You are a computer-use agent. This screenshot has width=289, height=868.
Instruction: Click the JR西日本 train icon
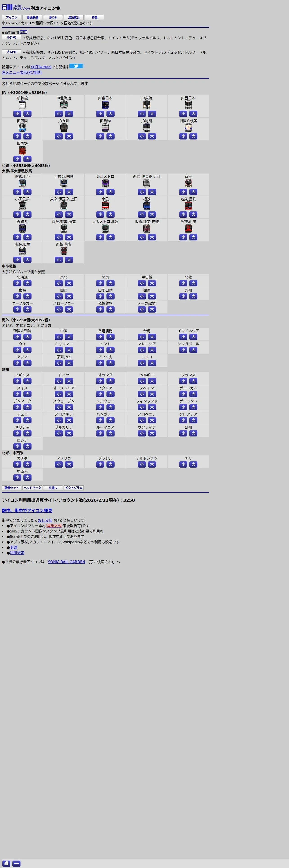188,105
